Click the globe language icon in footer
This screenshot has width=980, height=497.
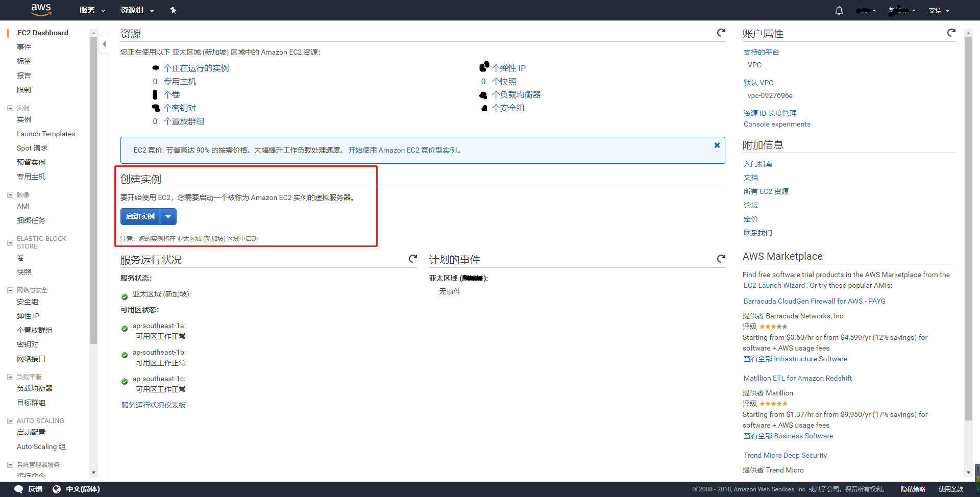pyautogui.click(x=57, y=489)
